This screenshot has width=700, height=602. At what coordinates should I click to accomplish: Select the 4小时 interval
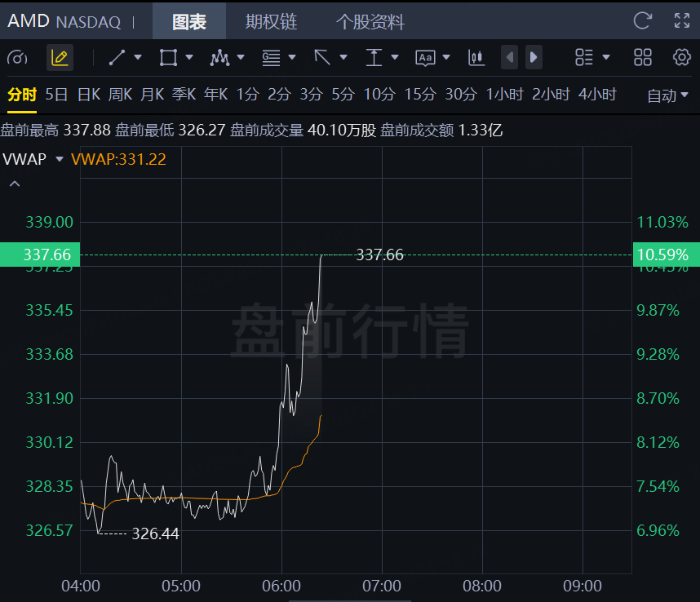[597, 95]
